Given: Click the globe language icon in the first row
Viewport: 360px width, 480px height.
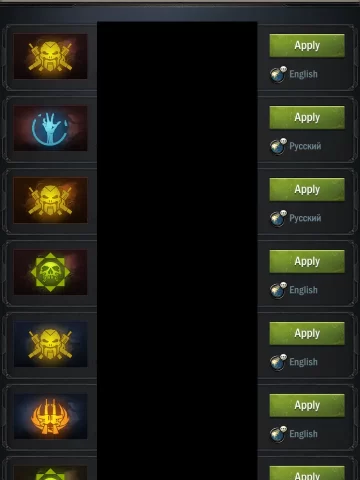Looking at the screenshot, I should (278, 74).
